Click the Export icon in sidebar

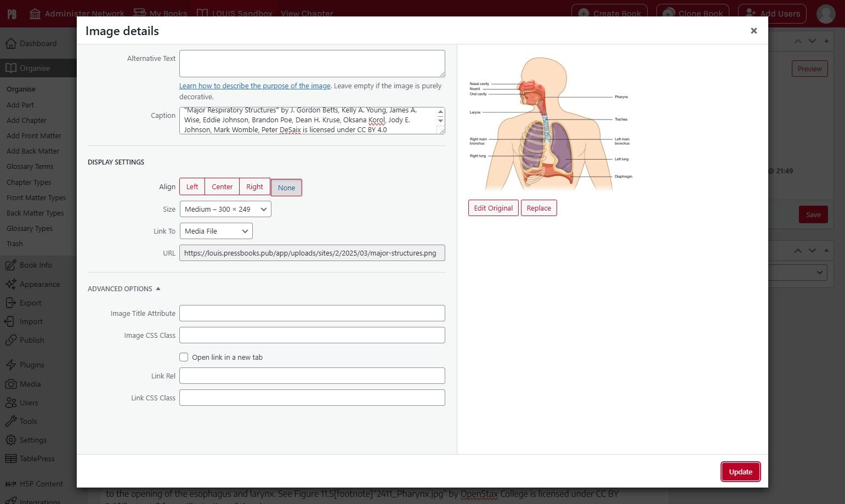coord(10,303)
